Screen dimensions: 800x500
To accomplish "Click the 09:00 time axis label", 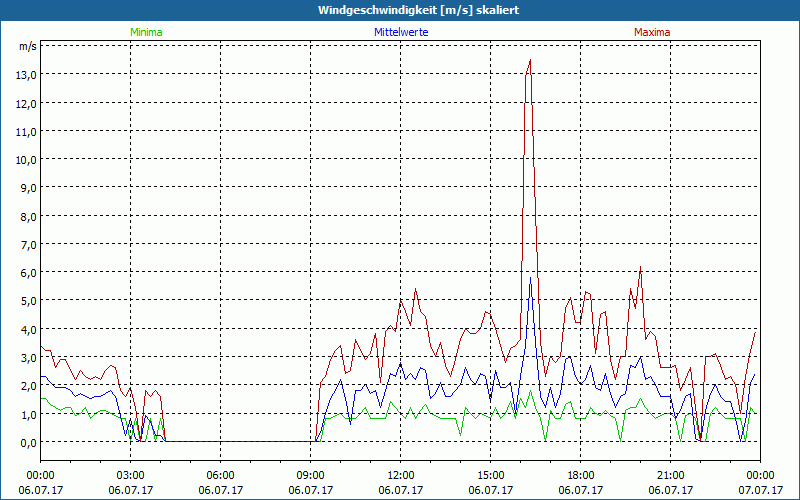I will 310,475.
